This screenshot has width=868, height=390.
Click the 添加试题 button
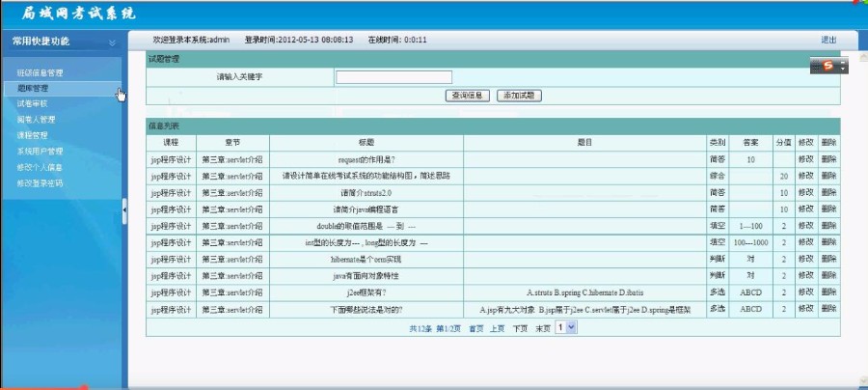pyautogui.click(x=519, y=96)
